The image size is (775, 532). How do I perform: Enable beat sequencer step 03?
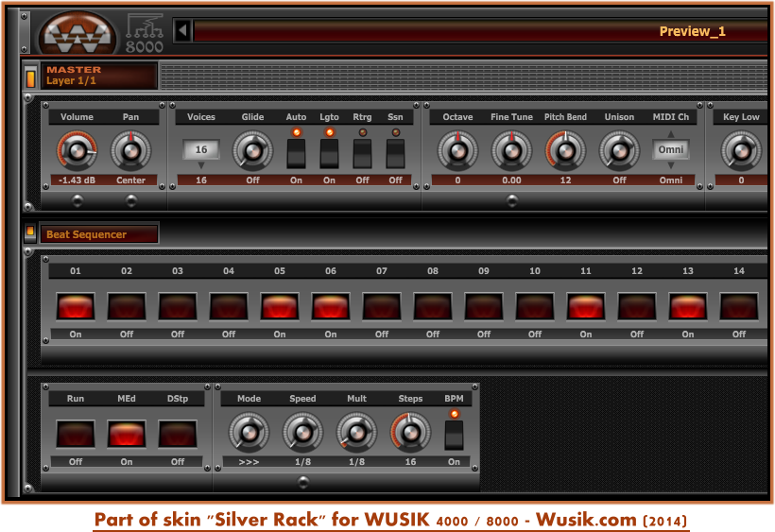(x=178, y=306)
